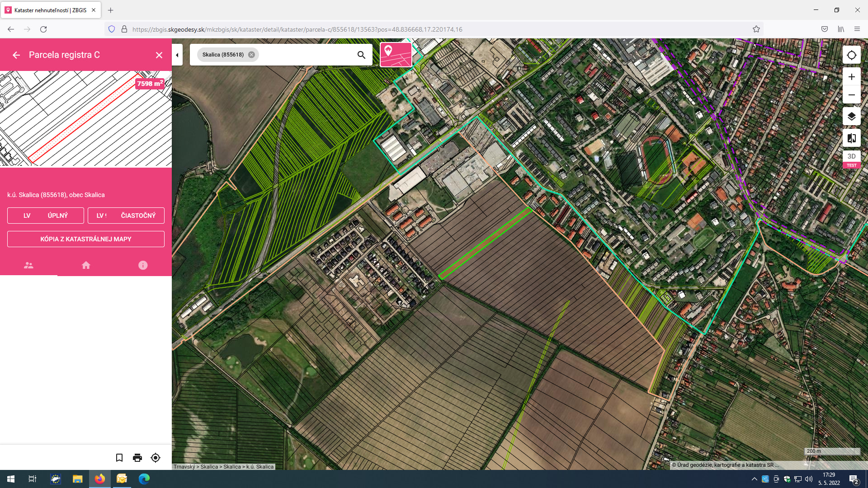Zoom out of the map

point(852,95)
